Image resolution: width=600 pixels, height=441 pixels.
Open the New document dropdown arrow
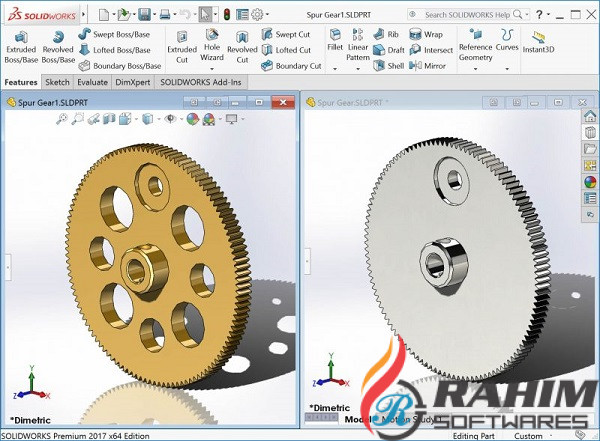coord(114,15)
